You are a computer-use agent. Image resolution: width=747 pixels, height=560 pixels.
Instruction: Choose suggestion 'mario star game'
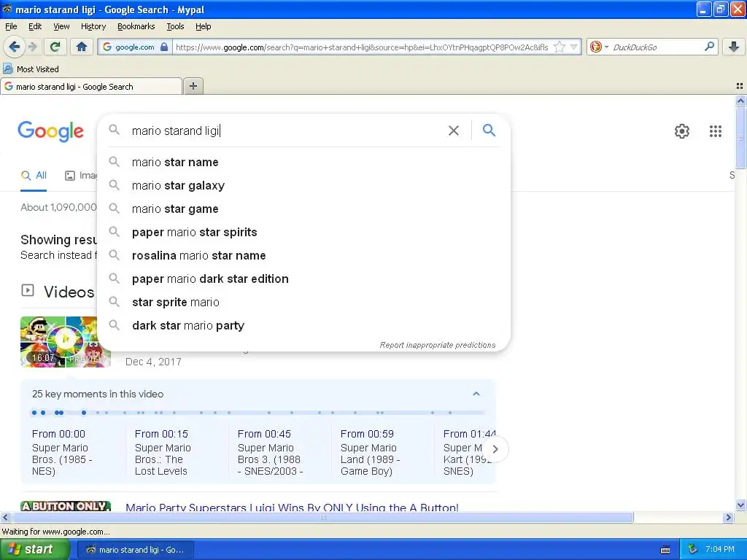point(303,209)
